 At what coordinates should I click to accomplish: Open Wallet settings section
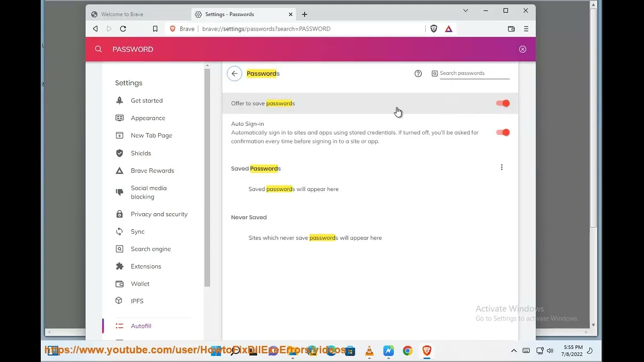(x=140, y=284)
